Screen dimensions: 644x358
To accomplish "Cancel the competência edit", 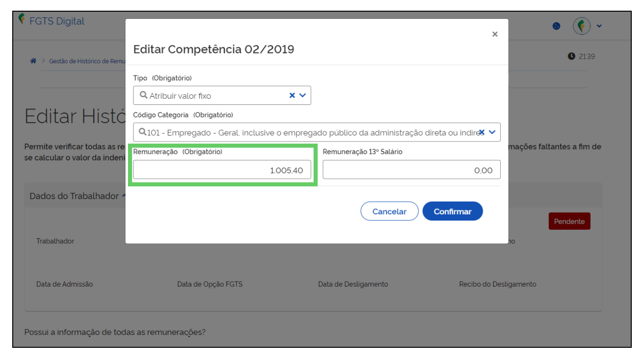I will click(390, 211).
